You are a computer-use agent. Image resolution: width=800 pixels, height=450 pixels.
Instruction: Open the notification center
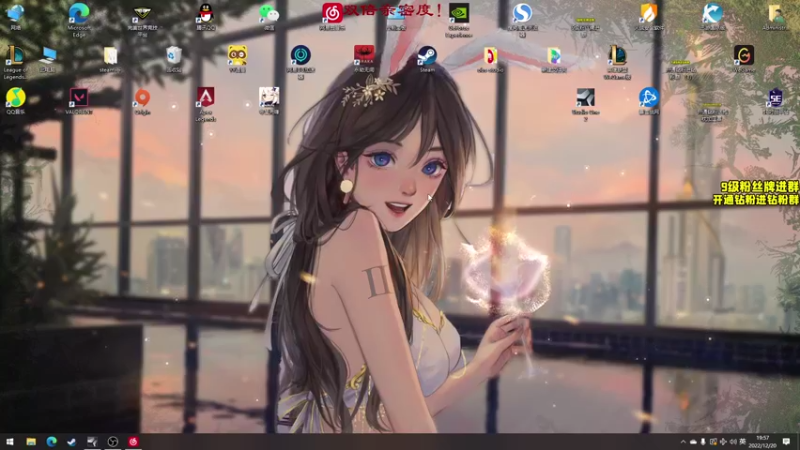[x=786, y=442]
